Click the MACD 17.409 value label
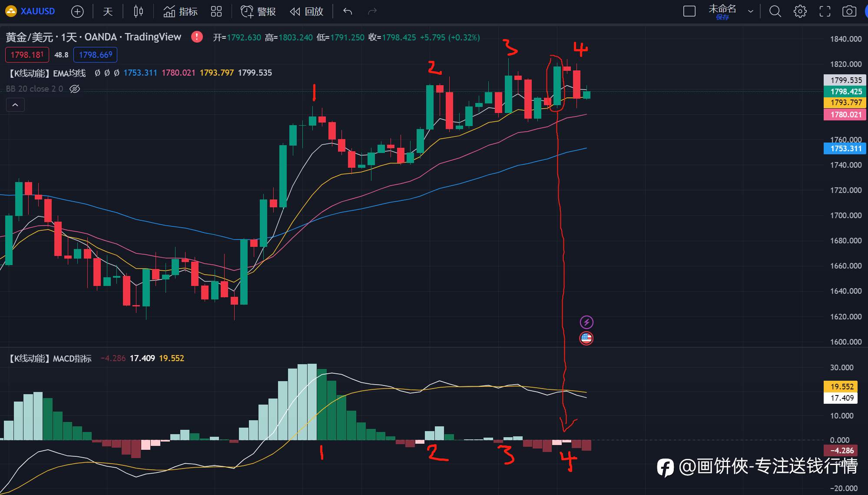 coord(841,398)
